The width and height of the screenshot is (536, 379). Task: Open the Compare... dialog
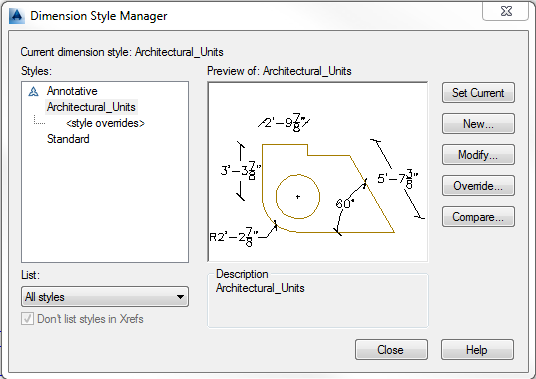478,217
